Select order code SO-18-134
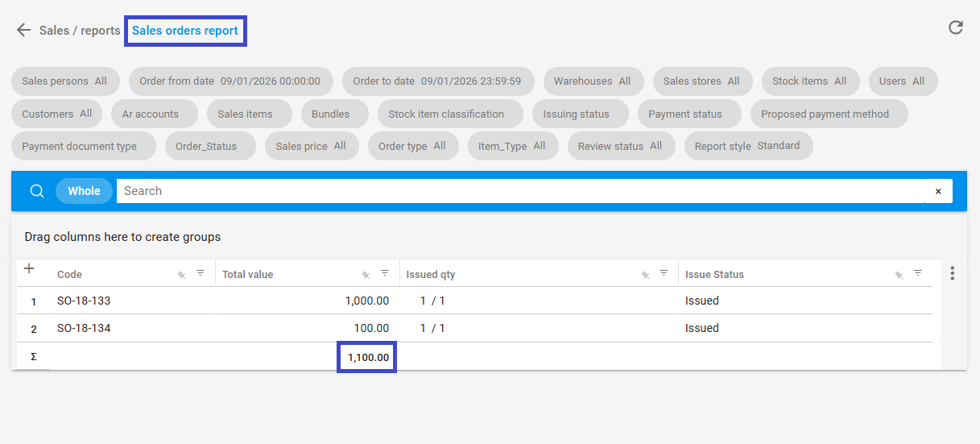The width and height of the screenshot is (980, 444). pyautogui.click(x=84, y=328)
